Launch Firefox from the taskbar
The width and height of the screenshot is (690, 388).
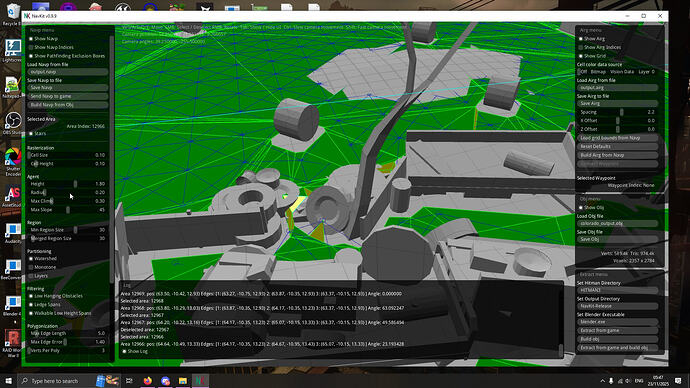(x=147, y=381)
